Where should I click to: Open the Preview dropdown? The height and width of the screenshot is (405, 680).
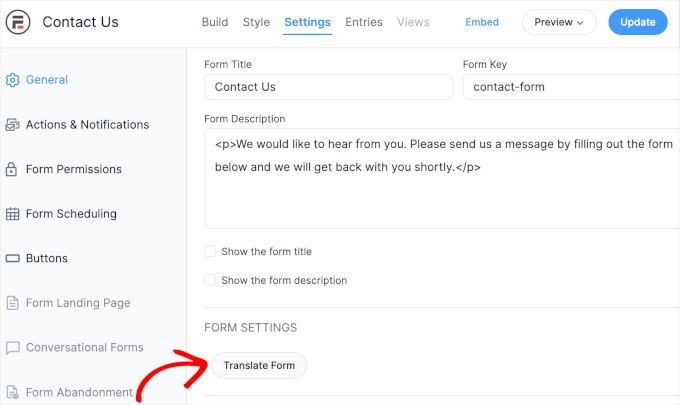pyautogui.click(x=559, y=22)
